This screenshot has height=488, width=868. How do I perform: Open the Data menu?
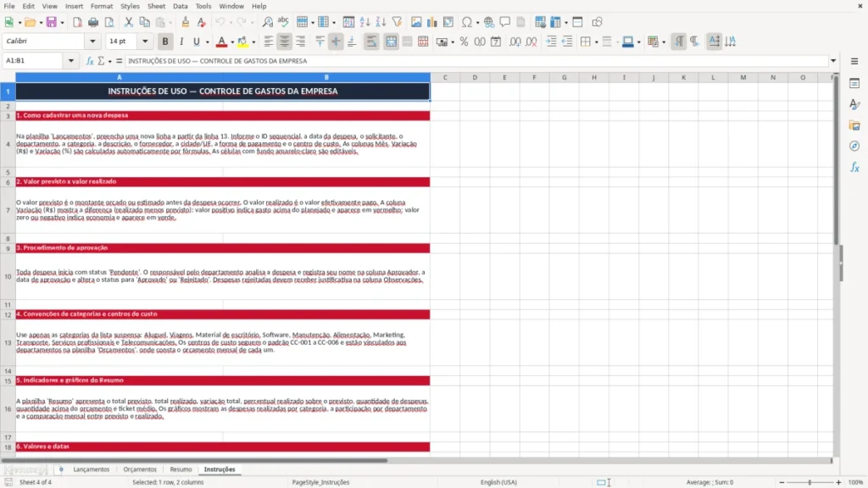(x=180, y=6)
